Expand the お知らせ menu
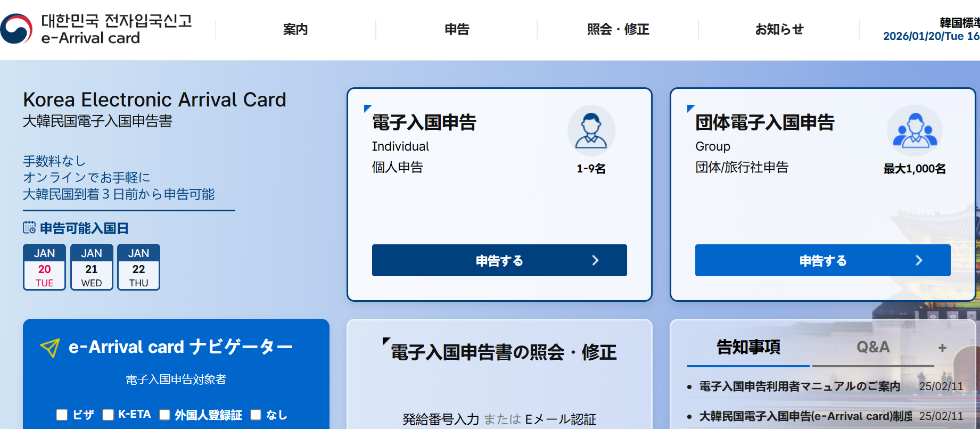This screenshot has height=429, width=980. point(779,29)
